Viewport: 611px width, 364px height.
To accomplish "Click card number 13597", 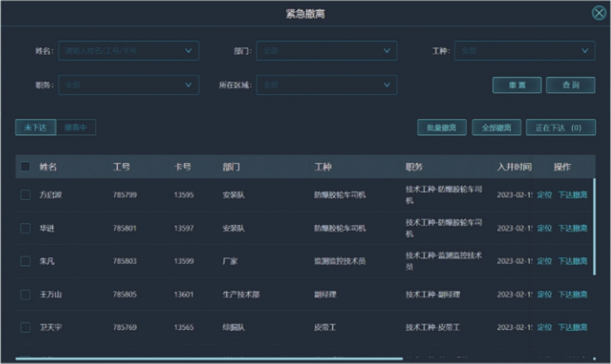I will 184,228.
